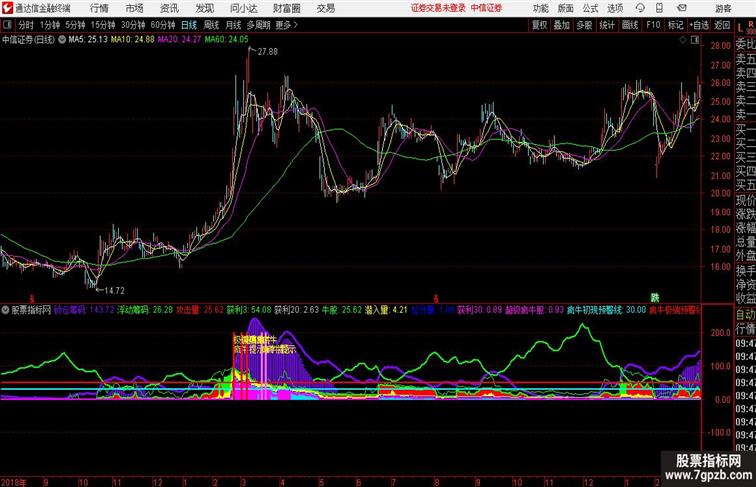The width and height of the screenshot is (756, 487).
Task: Switch to the 30分钟 period tab
Action: [x=133, y=25]
